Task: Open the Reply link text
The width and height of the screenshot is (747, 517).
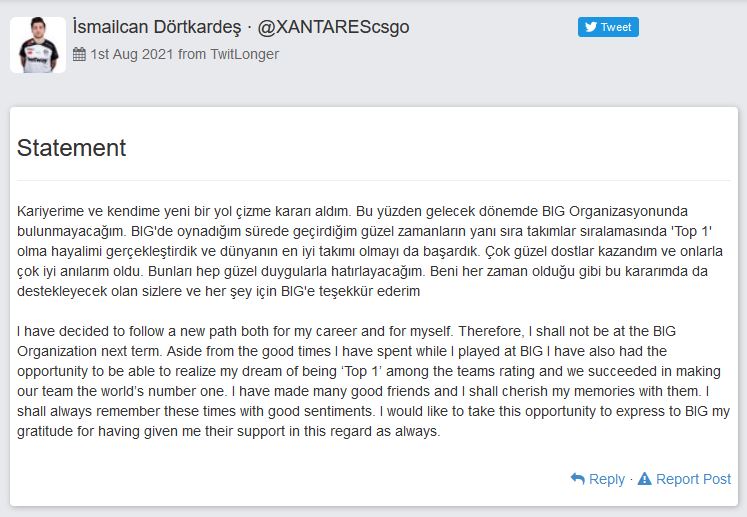Action: (x=606, y=479)
